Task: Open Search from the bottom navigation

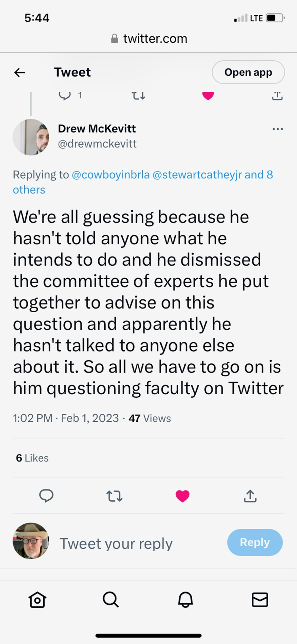Action: (110, 600)
